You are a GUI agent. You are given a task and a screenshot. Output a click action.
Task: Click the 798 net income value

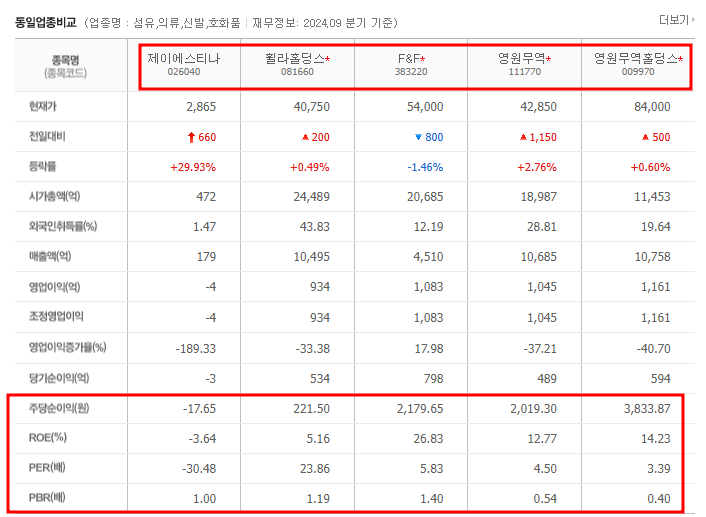[434, 379]
